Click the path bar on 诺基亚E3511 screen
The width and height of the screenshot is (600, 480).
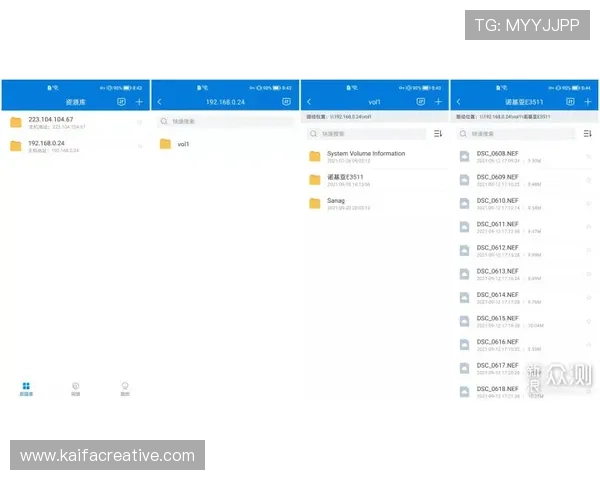[x=524, y=117]
